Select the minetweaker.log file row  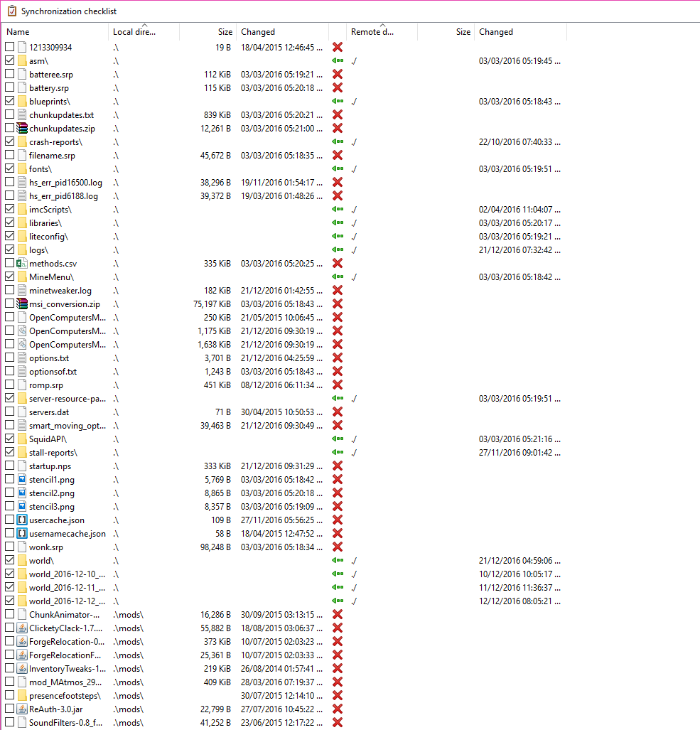(x=60, y=291)
